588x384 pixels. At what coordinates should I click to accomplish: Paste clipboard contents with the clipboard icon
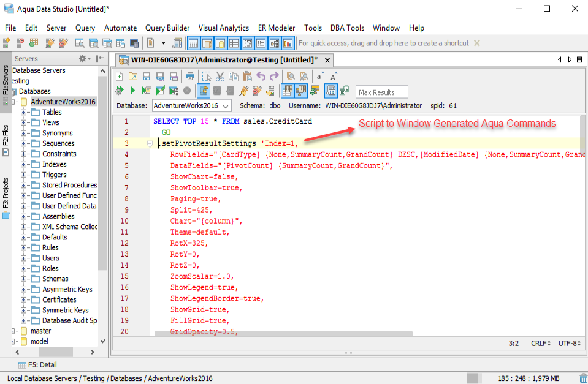point(246,77)
